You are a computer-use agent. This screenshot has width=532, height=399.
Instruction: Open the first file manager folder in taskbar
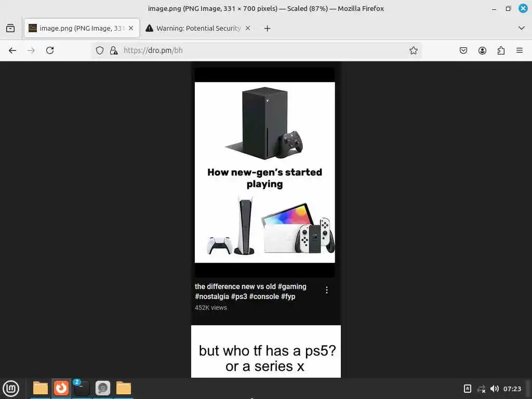tap(41, 389)
